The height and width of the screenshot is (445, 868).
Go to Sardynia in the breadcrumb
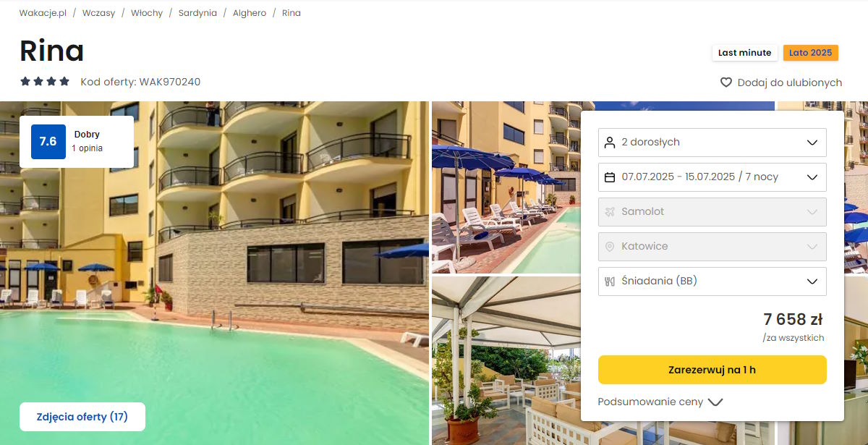[197, 13]
